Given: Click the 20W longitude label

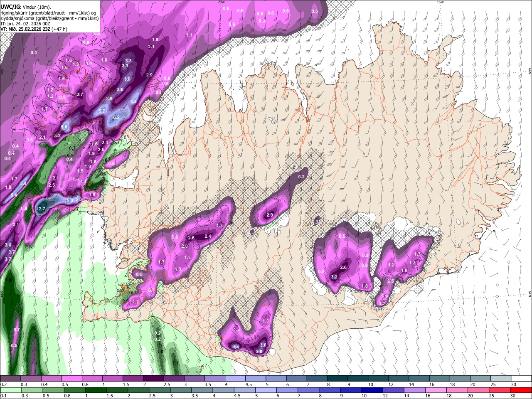Looking at the screenshot, I should tap(221, 2).
